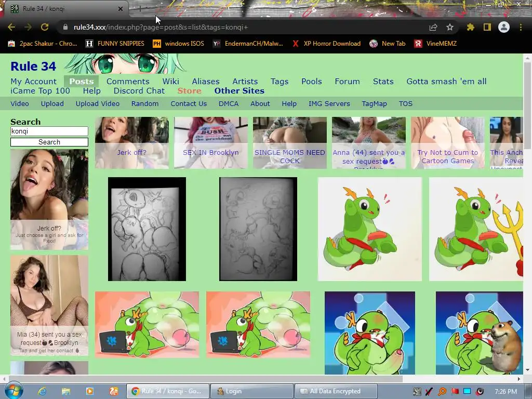Viewport: 532px width, 399px height.
Task: Click Upload Video in the sub-navigation
Action: pyautogui.click(x=97, y=104)
